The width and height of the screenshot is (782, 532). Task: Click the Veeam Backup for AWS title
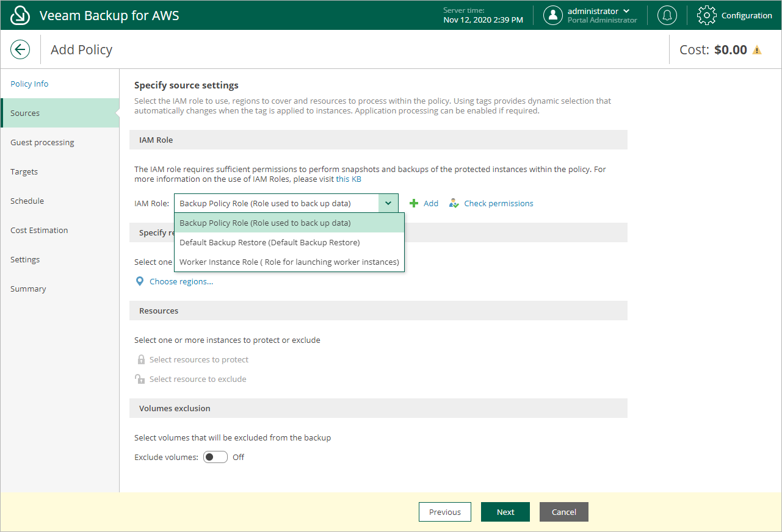pyautogui.click(x=109, y=15)
